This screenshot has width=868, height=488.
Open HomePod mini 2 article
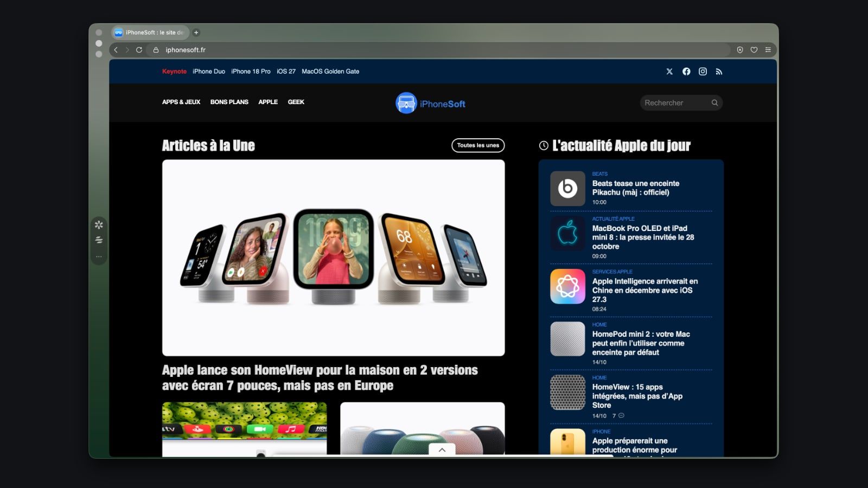(x=641, y=343)
